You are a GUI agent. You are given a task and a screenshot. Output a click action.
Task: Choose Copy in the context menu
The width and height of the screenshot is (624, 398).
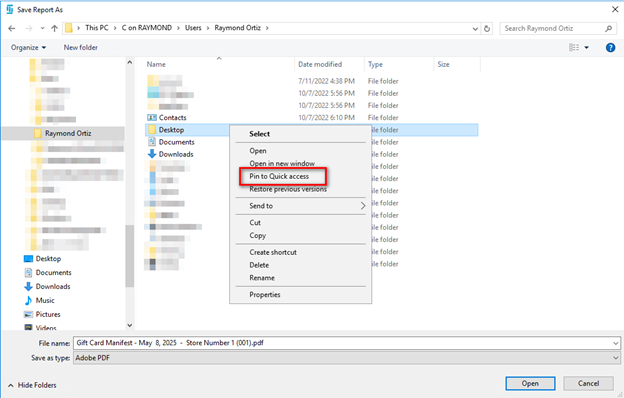tap(257, 235)
